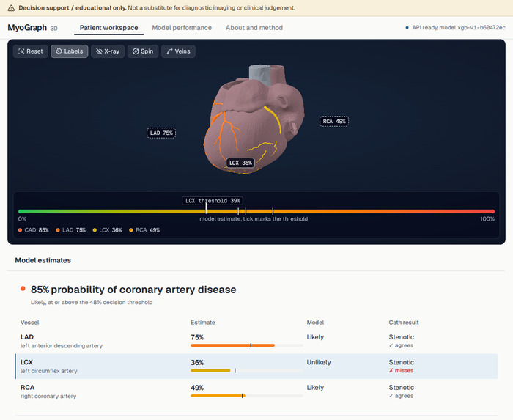This screenshot has width=513, height=420.
Task: Select the LAD 75% label on heart
Action: [161, 133]
